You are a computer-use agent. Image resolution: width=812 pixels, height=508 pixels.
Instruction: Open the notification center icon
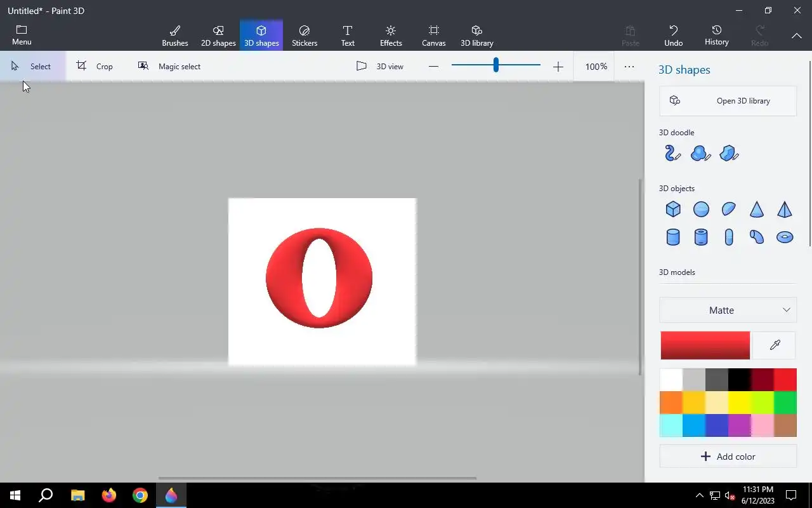[x=791, y=495]
